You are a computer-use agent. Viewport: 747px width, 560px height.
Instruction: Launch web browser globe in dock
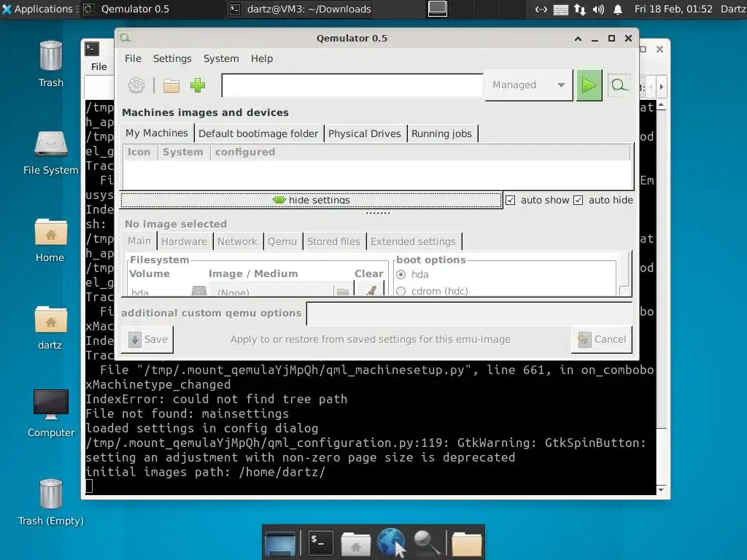coord(391,542)
